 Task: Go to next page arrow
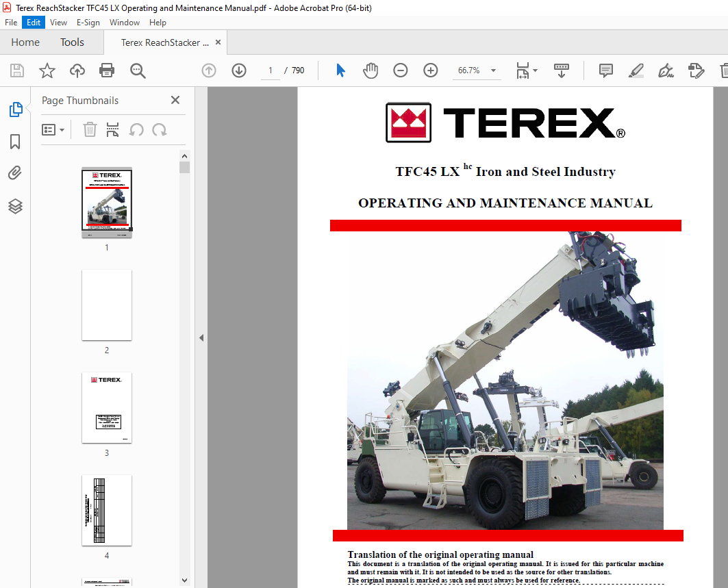239,71
